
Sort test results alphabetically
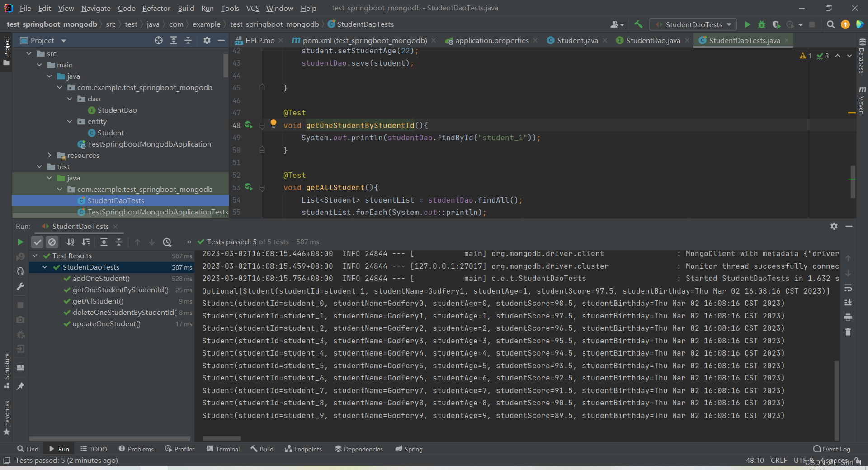(71, 242)
